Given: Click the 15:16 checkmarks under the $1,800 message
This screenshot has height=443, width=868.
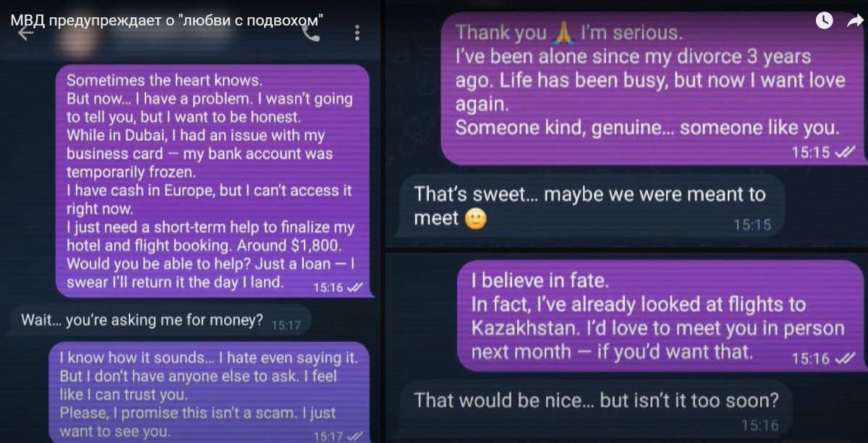Looking at the screenshot, I should pos(354,287).
